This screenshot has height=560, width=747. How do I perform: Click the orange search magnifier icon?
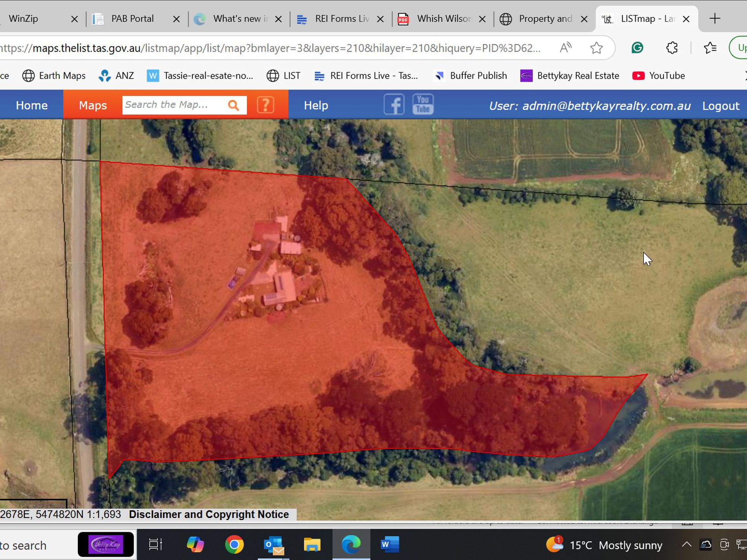click(234, 105)
